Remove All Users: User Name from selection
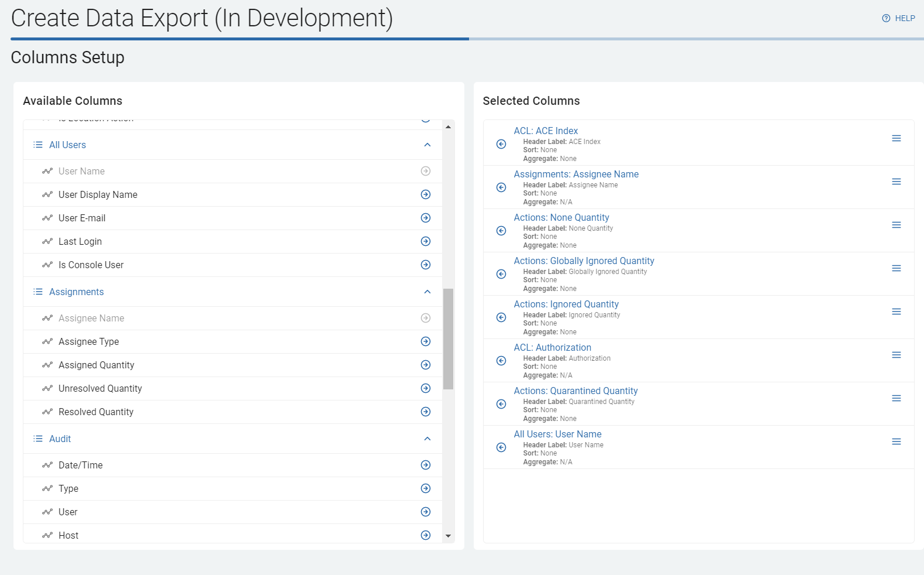 [501, 447]
